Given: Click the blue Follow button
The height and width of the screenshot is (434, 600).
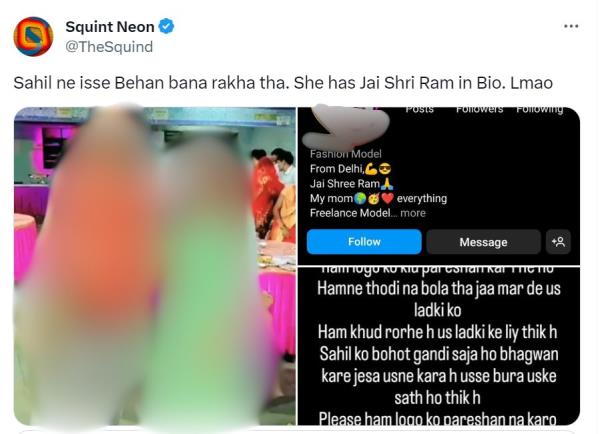Looking at the screenshot, I should [364, 242].
